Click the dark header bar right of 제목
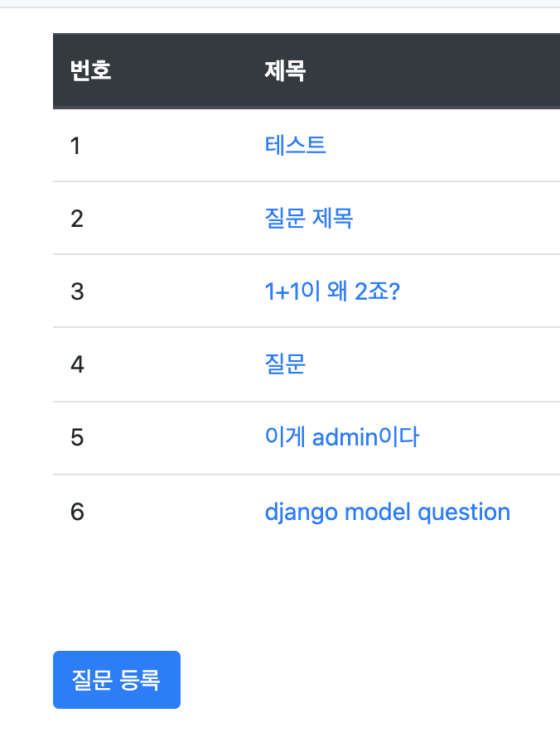Viewport: 560px width, 732px height. point(434,71)
